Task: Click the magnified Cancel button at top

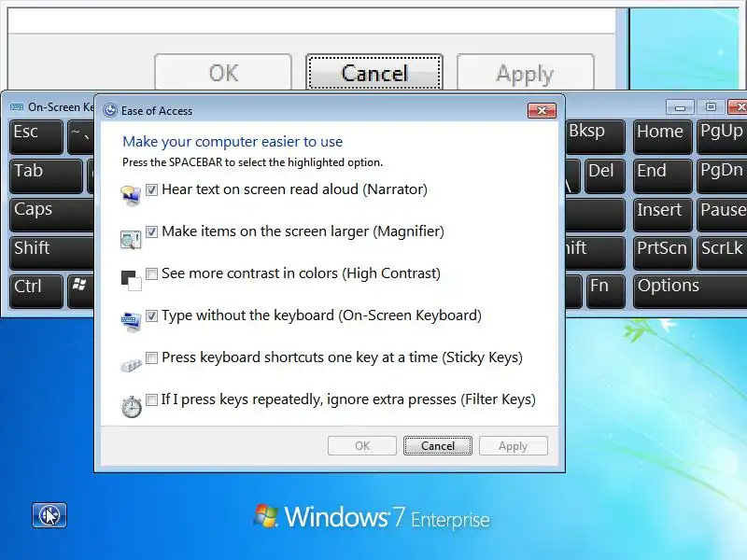Action: pyautogui.click(x=374, y=72)
